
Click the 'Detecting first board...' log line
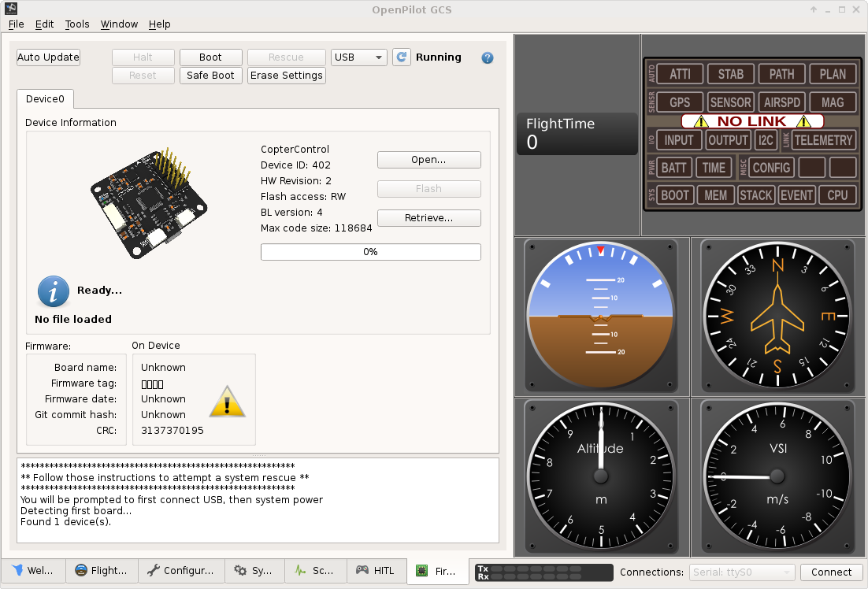coord(76,511)
